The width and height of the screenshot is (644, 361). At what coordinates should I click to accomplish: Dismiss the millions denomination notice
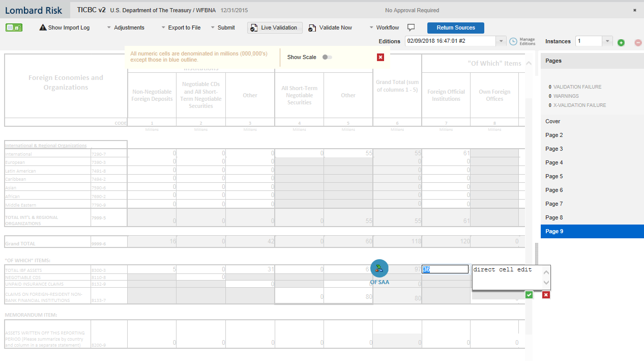click(380, 57)
